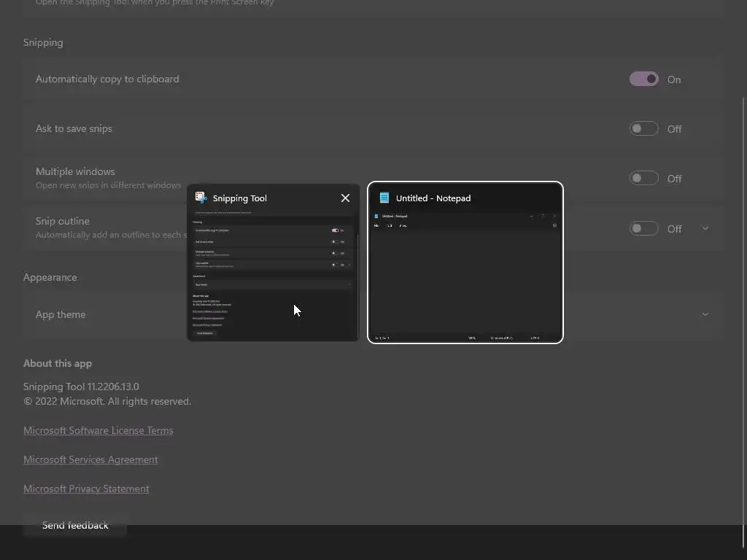
Task: Click the Snipping Tool version text
Action: click(x=81, y=386)
